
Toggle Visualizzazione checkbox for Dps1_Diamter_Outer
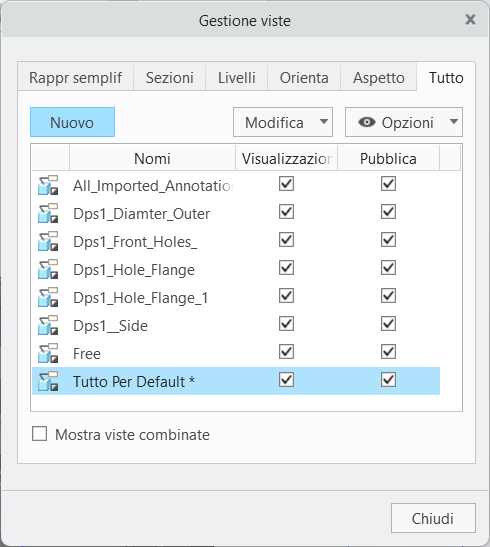[x=286, y=211]
